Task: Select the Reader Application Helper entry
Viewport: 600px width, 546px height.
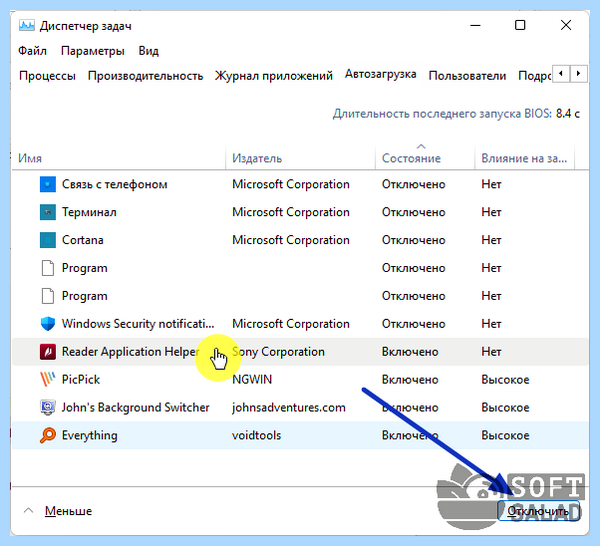Action: tap(130, 352)
